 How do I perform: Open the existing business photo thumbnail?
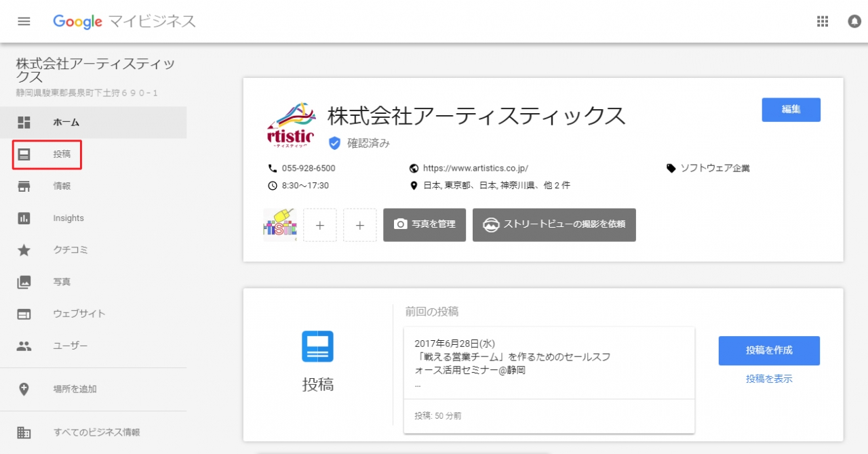click(x=280, y=225)
